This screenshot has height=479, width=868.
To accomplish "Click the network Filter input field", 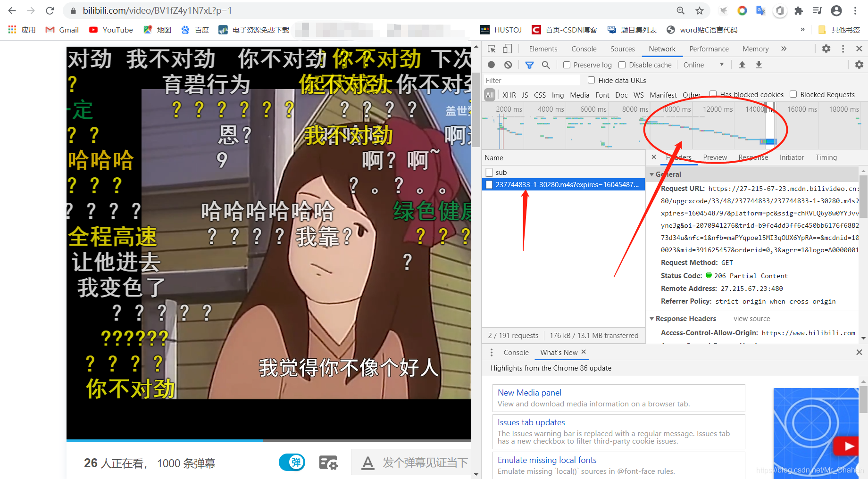I will [x=532, y=80].
